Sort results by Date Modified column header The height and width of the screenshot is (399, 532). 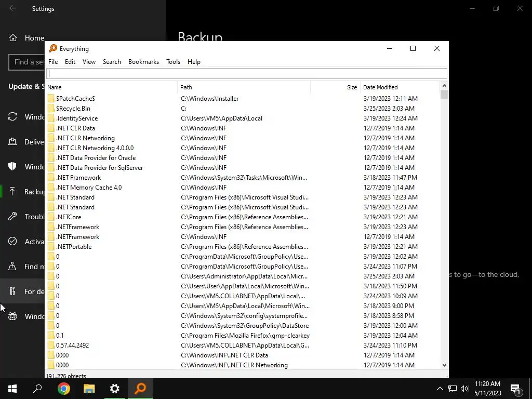click(x=400, y=87)
